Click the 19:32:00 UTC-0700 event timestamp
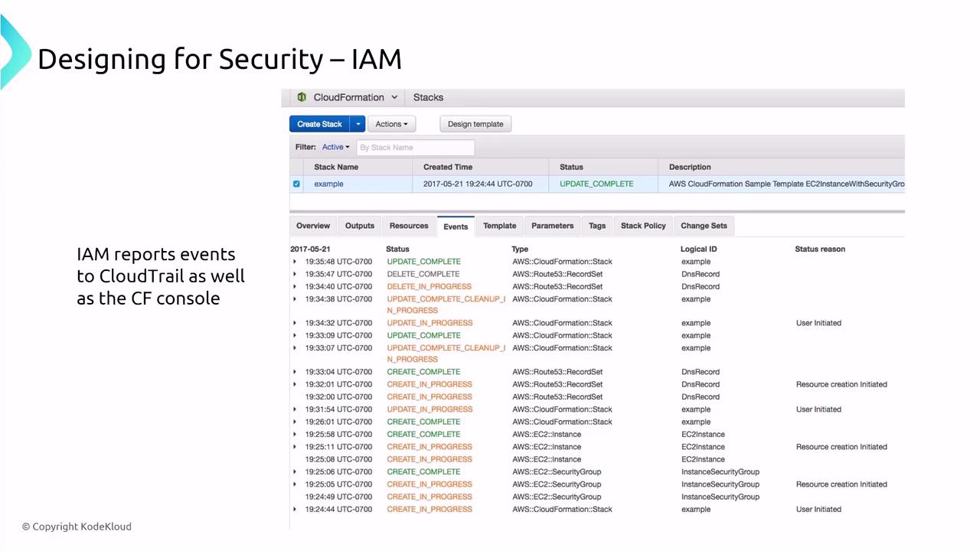This screenshot has height=551, width=980. (x=338, y=397)
